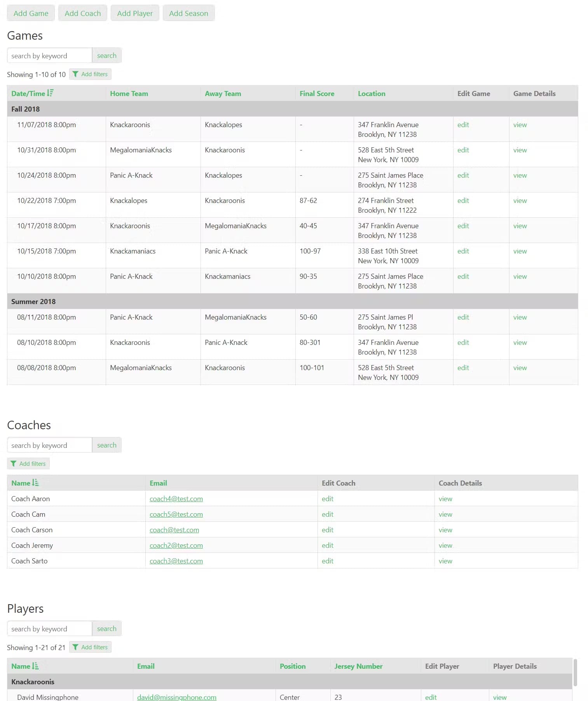Image resolution: width=588 pixels, height=701 pixels.
Task: Click the funnel icon in Coaches filters
Action: tap(14, 463)
